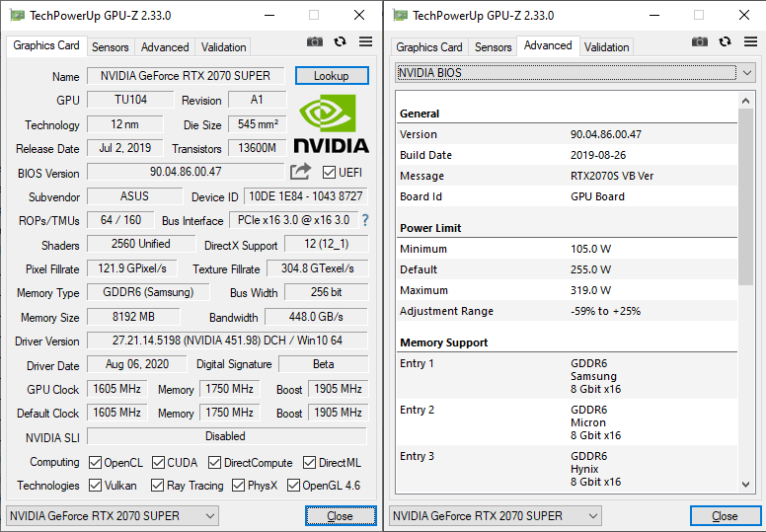The width and height of the screenshot is (766, 532).
Task: Click Entry 1 Samsung memory row
Action: (x=567, y=376)
